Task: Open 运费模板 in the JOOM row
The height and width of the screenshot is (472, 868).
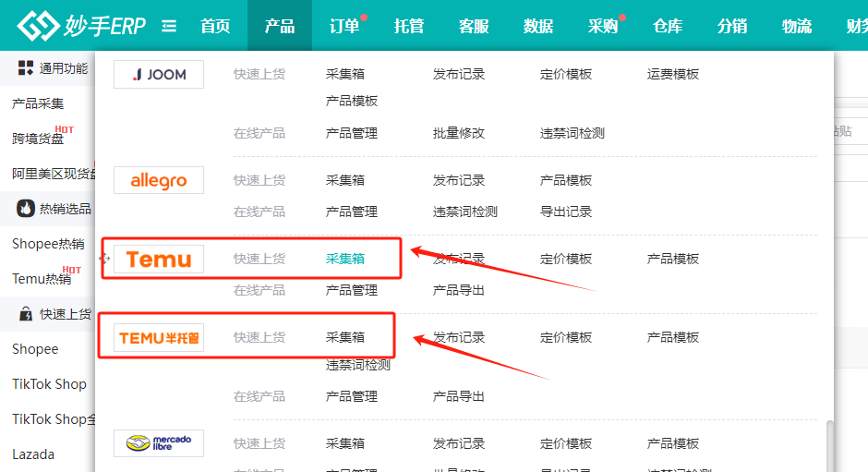Action: 673,74
